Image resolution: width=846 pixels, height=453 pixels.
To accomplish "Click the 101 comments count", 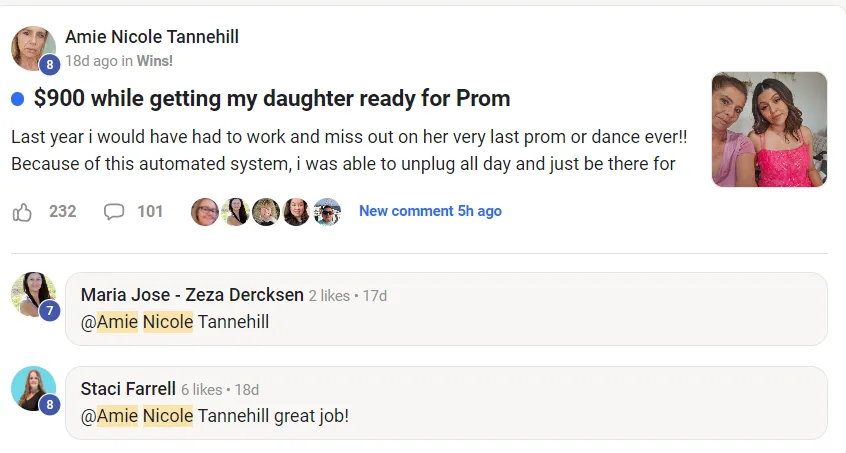I will pyautogui.click(x=150, y=212).
